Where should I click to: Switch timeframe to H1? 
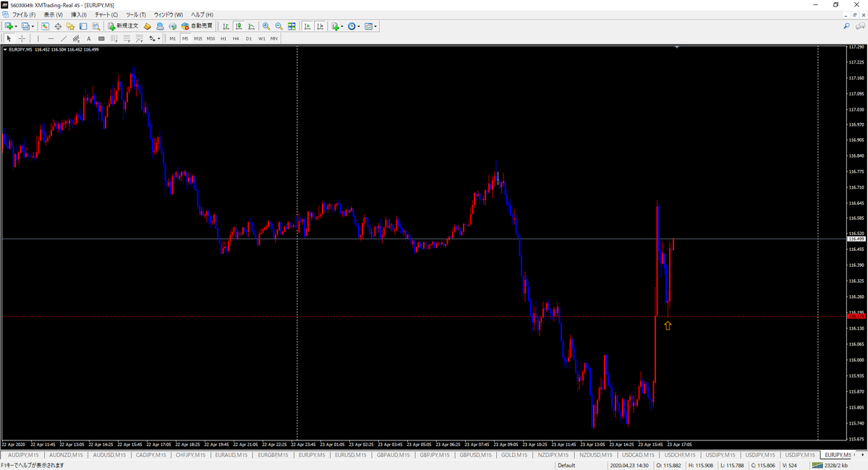[224, 38]
